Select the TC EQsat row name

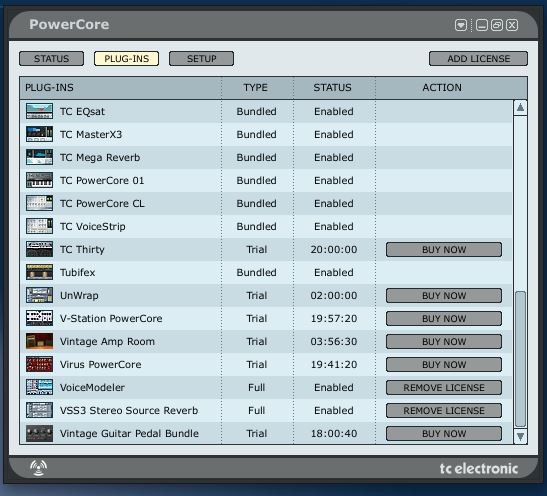click(x=82, y=112)
